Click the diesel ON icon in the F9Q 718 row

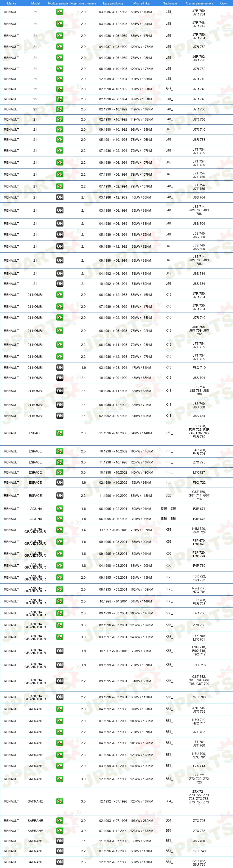(60, 665)
